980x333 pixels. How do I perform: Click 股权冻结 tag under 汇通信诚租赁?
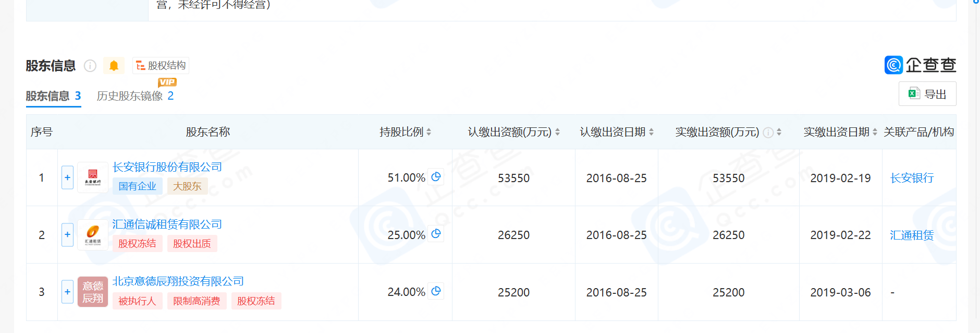tap(138, 244)
